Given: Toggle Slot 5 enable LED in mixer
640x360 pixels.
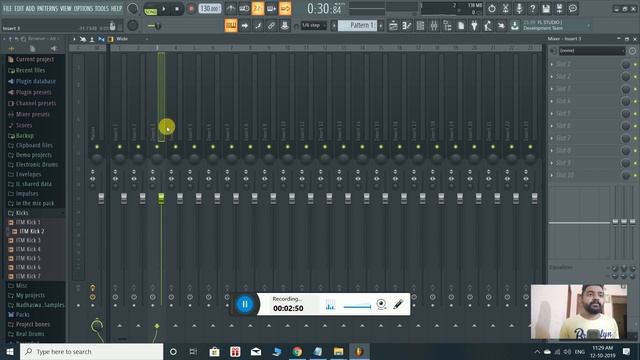Looking at the screenshot, I should tap(635, 114).
